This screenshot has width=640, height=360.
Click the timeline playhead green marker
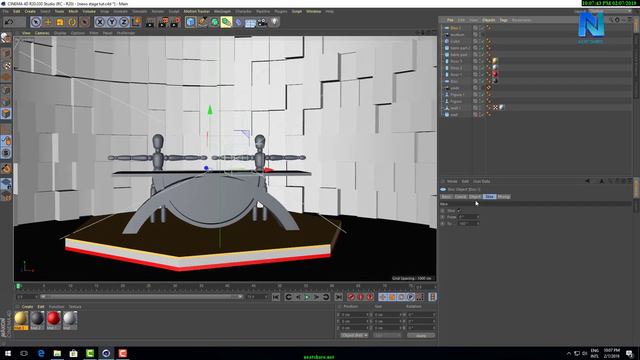coord(18,286)
